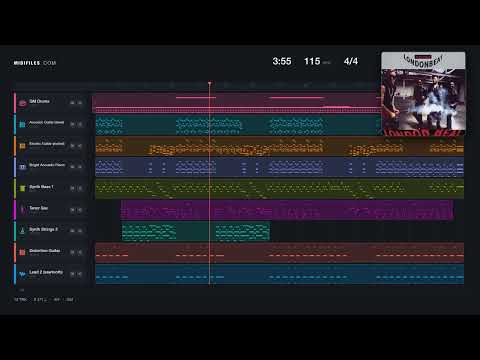Solo the Synth Bass 1 track
The image size is (480, 360).
(80, 188)
